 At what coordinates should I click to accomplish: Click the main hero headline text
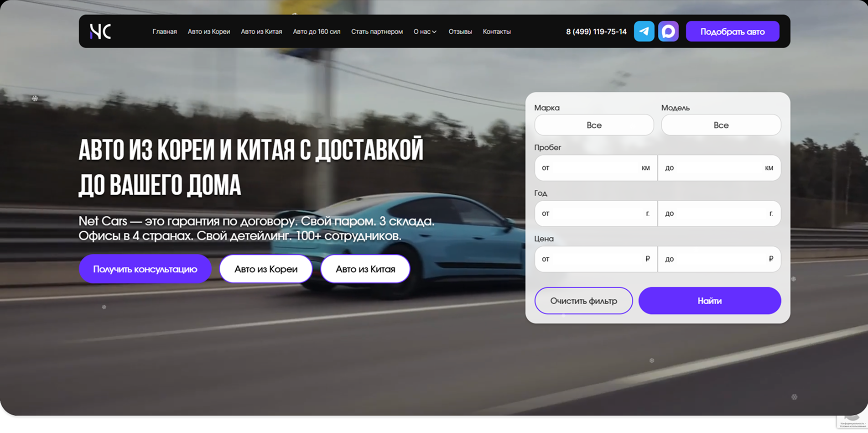coord(251,167)
